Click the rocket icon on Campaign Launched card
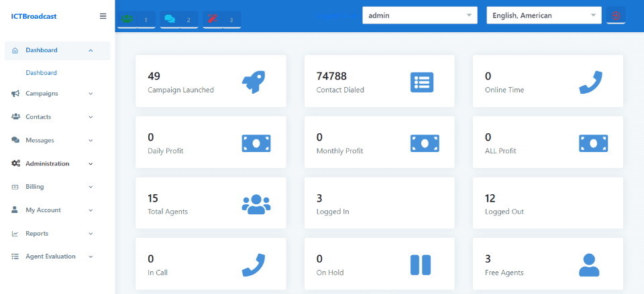Screen dimensions: 644x294 (x=254, y=82)
